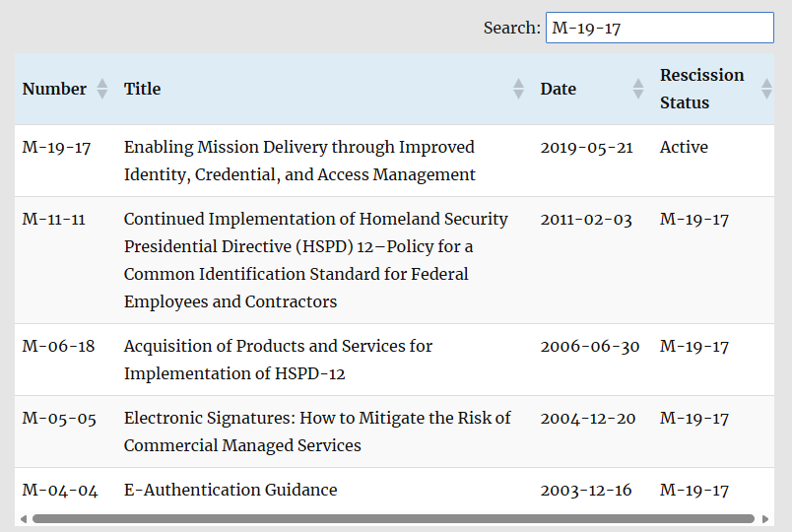The width and height of the screenshot is (792, 532).
Task: Click the Search input field
Action: pyautogui.click(x=659, y=28)
